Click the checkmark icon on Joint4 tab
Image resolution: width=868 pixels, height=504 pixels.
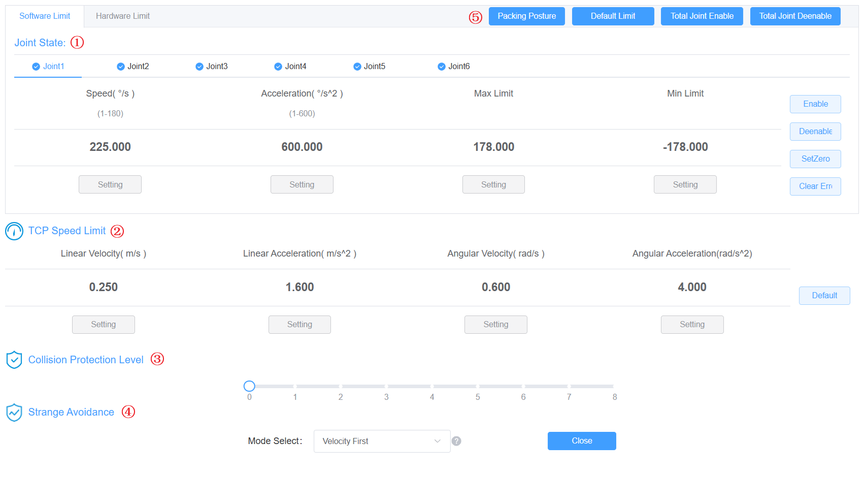pos(278,66)
